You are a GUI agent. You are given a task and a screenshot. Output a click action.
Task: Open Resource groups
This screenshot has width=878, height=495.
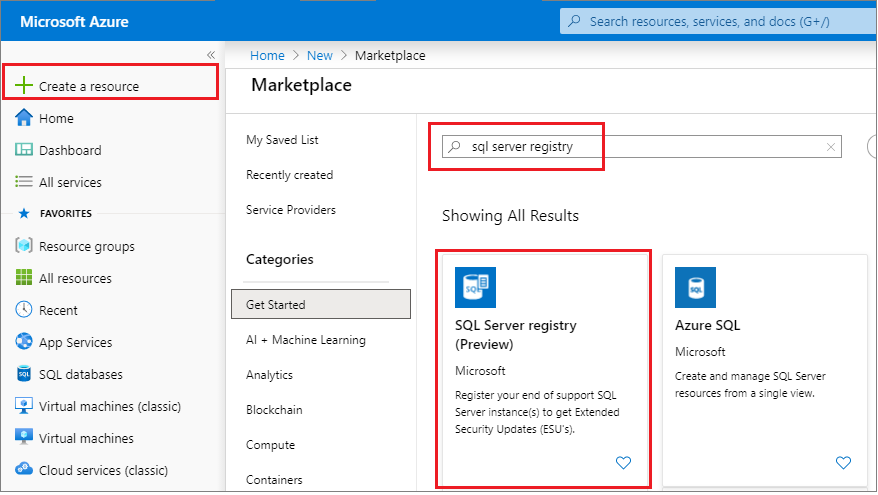point(87,246)
